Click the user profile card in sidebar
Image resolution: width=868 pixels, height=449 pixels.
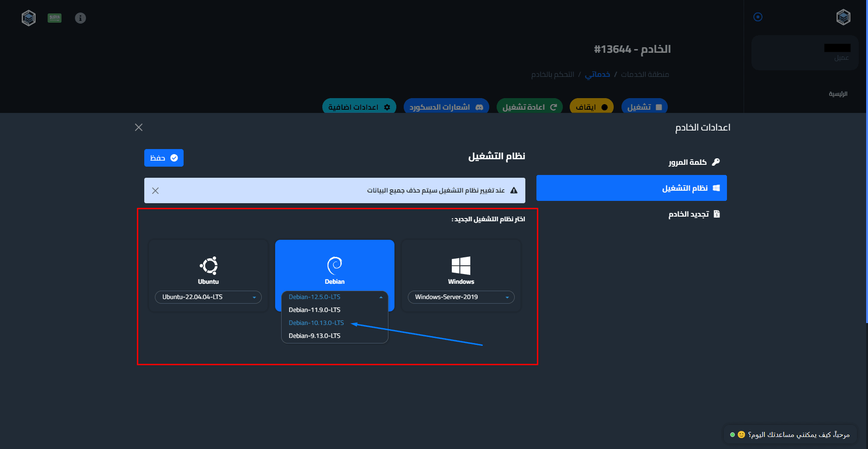point(805,53)
